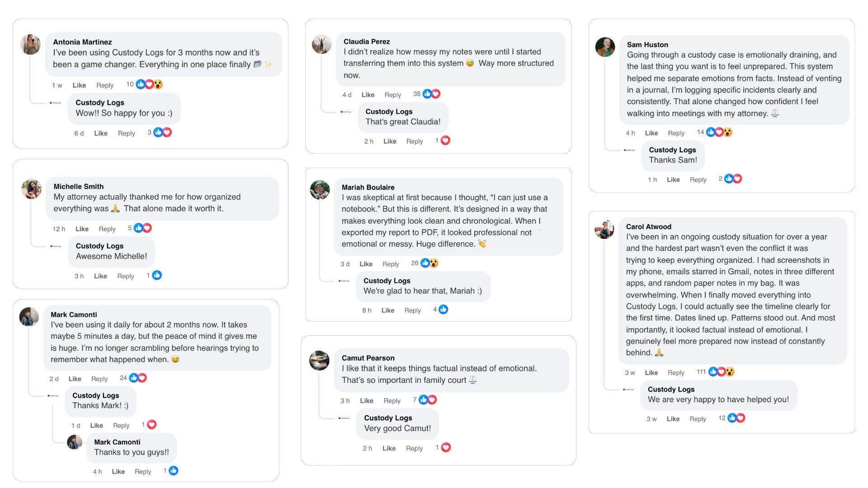Viewport: 868px width, 488px height.
Task: Click Camut Pearson's profile picture
Action: [319, 361]
